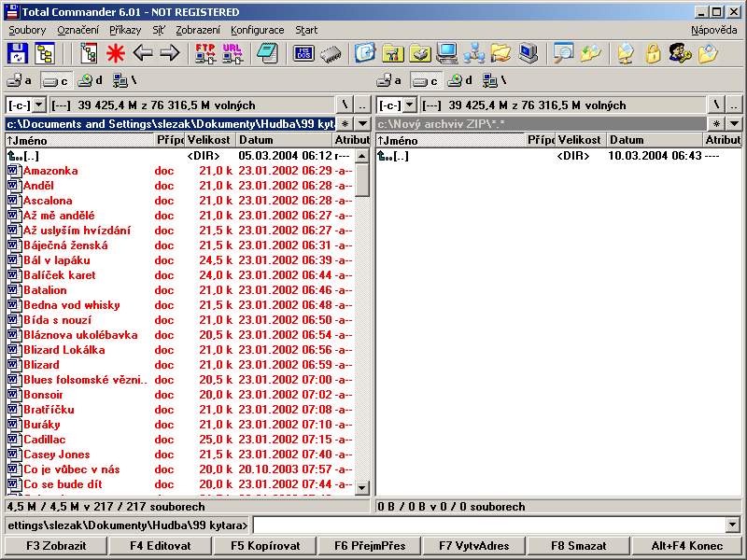Select network drive icon in right panel
Screen dimensions: 747x560
[x=494, y=80]
